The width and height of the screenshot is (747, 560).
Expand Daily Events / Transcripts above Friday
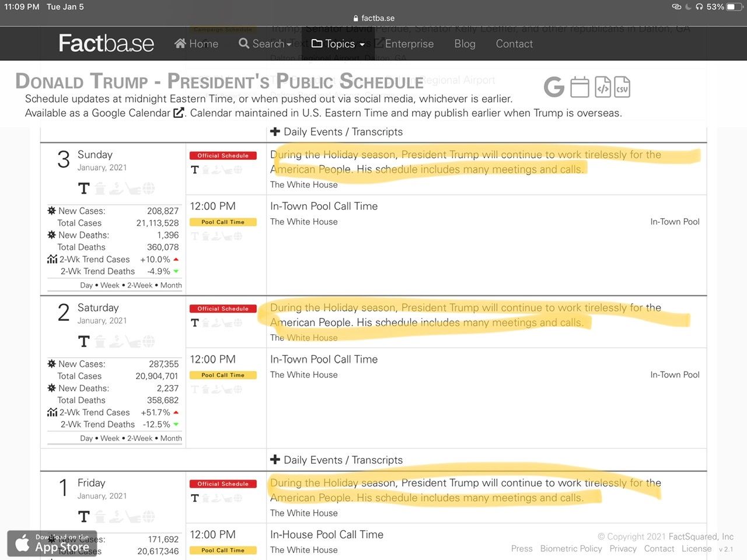(336, 460)
